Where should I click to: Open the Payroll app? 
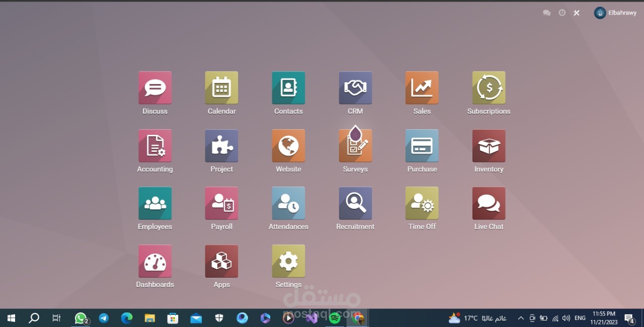pyautogui.click(x=221, y=203)
